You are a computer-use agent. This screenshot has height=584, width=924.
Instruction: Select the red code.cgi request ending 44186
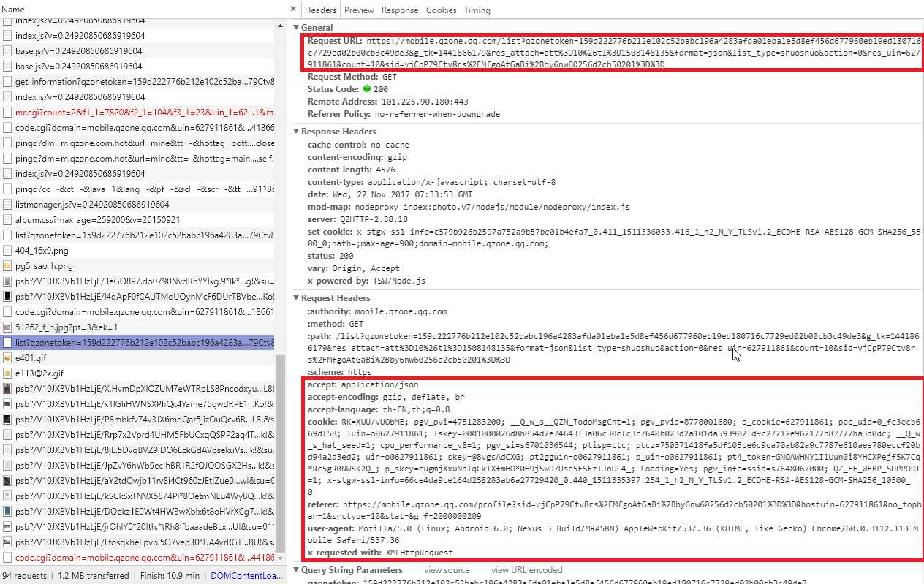pyautogui.click(x=137, y=558)
